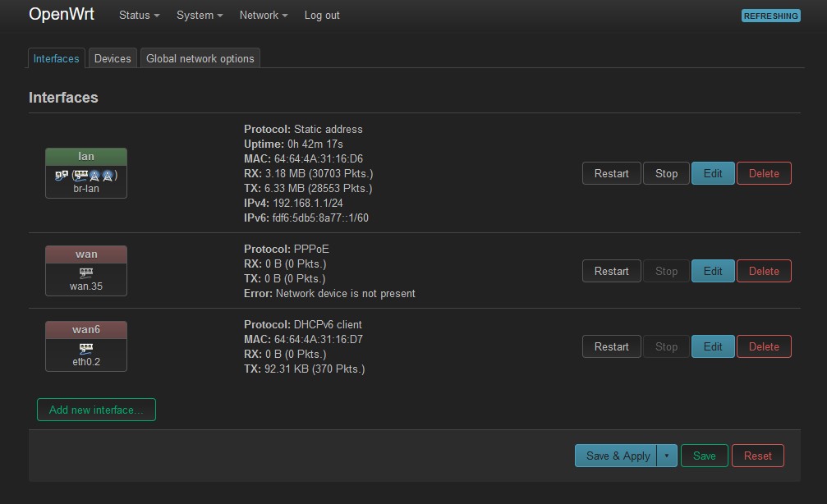
Task: Click the br-lan device label
Action: (x=86, y=188)
